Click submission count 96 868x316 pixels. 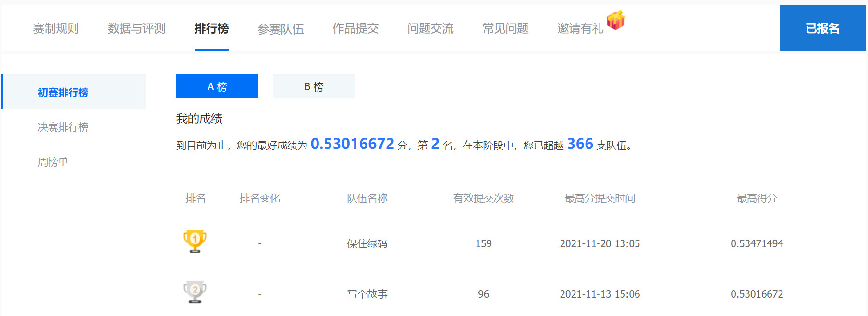pyautogui.click(x=484, y=294)
